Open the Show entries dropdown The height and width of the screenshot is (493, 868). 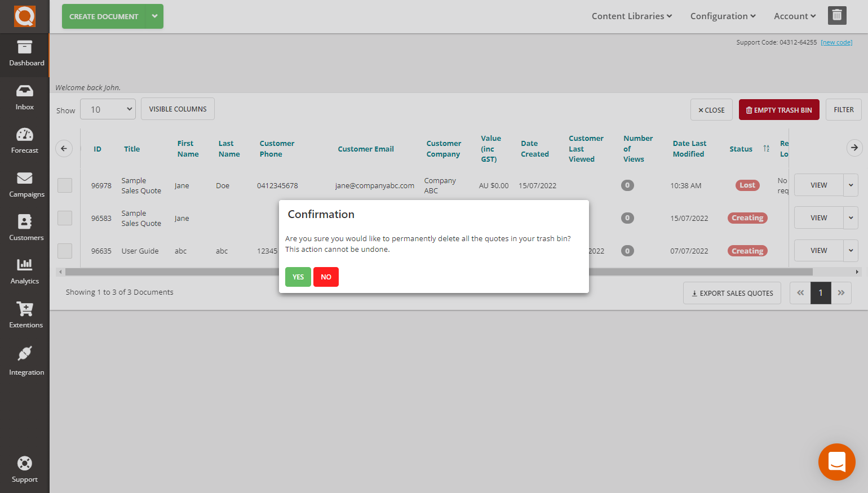pos(108,109)
